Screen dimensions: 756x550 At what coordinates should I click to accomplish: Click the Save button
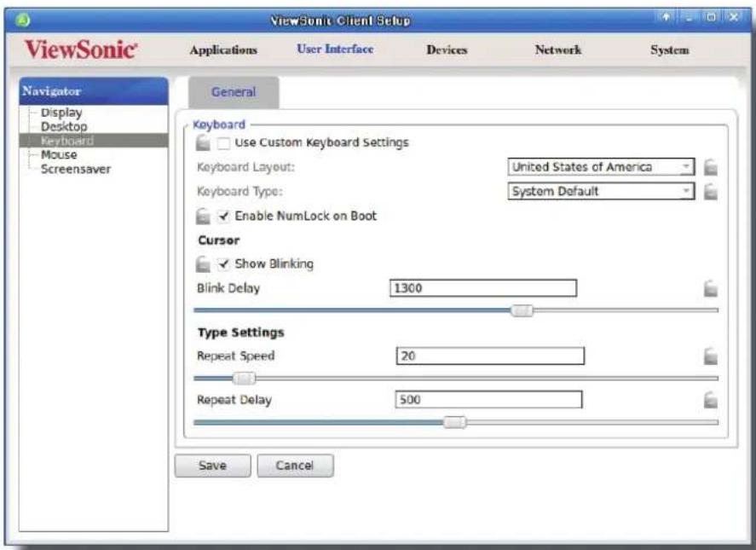point(212,466)
